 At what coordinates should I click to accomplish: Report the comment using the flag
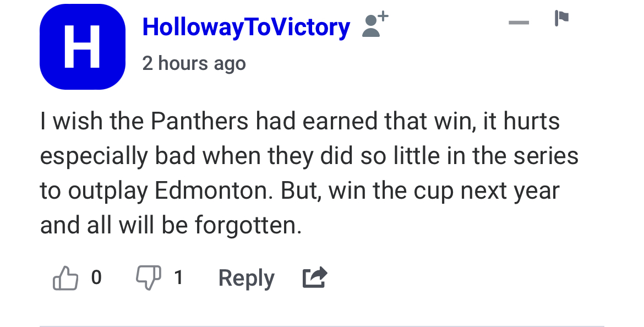click(x=561, y=18)
